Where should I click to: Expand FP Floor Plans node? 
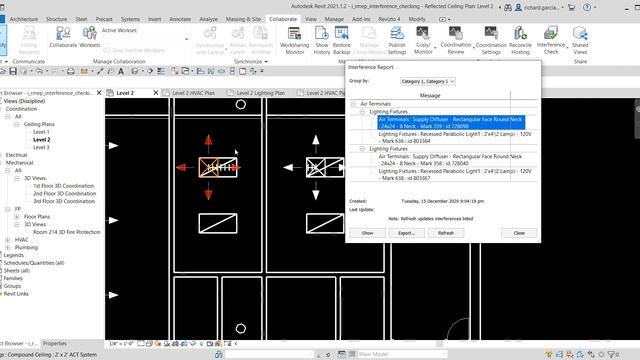(16, 216)
